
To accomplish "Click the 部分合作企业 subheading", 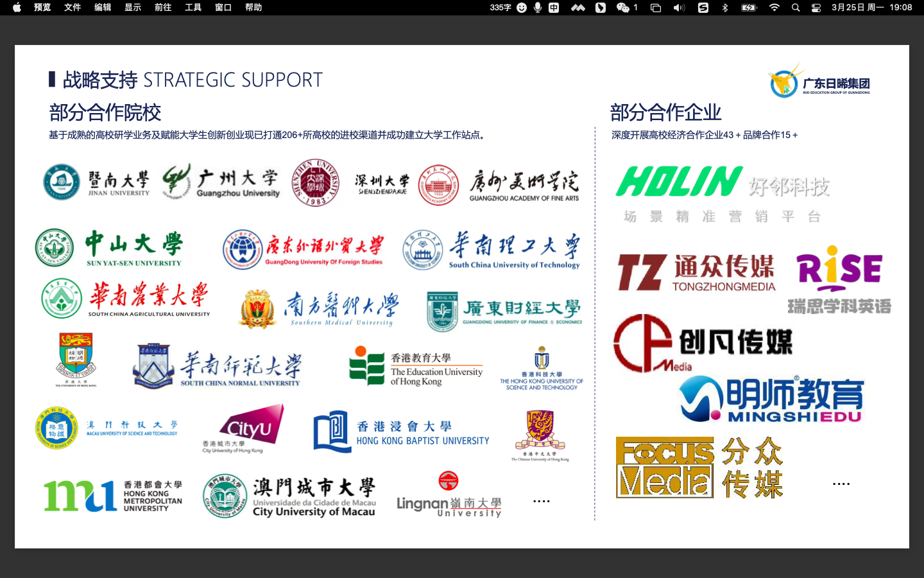I will pos(665,112).
